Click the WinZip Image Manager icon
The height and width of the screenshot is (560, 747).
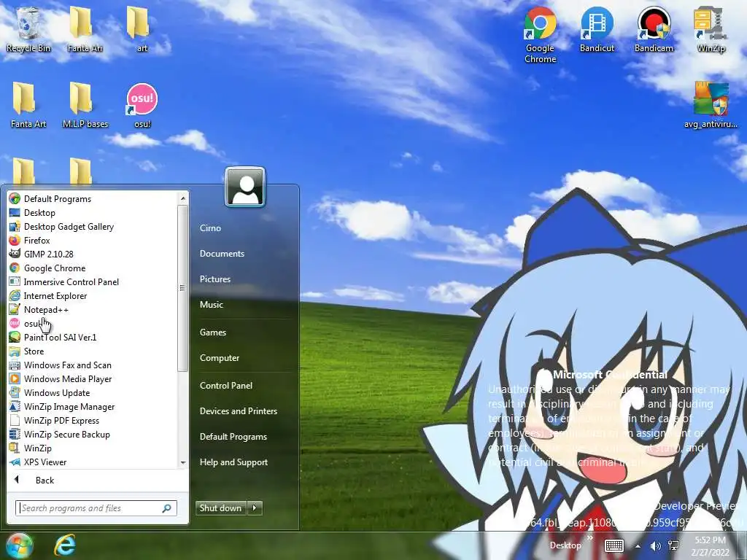[15, 406]
